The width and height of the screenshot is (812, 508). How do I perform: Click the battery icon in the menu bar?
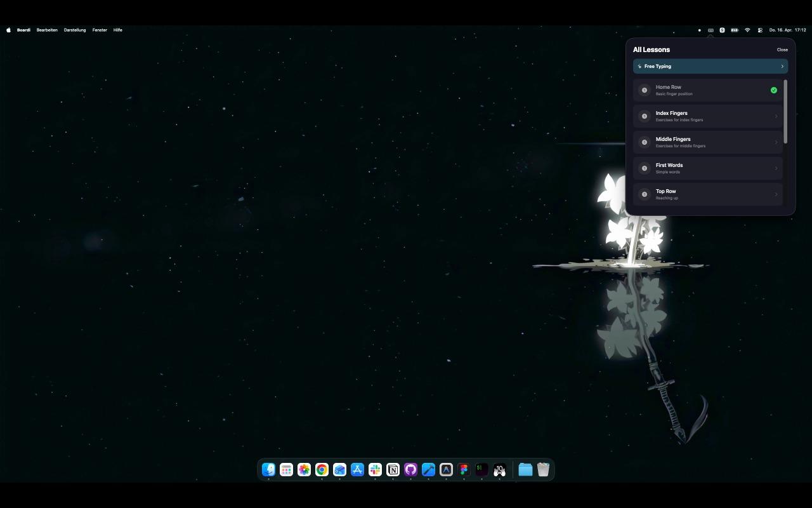[735, 30]
